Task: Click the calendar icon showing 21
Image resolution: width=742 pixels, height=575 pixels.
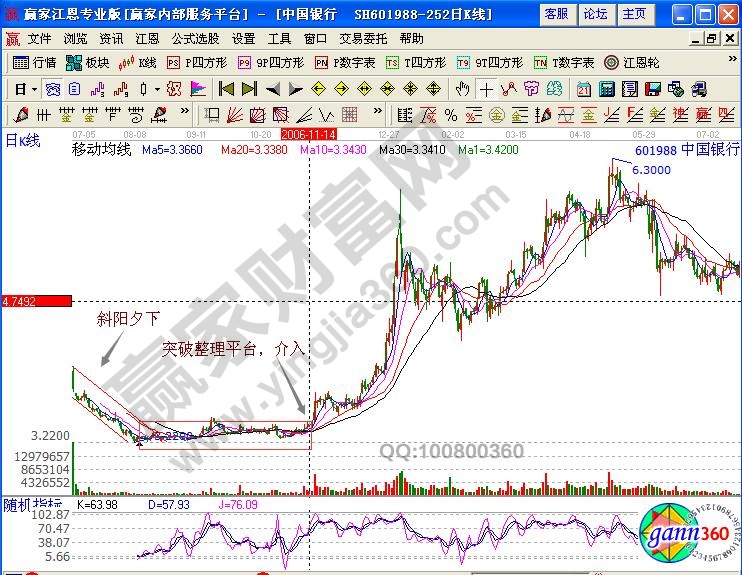Action: [584, 88]
